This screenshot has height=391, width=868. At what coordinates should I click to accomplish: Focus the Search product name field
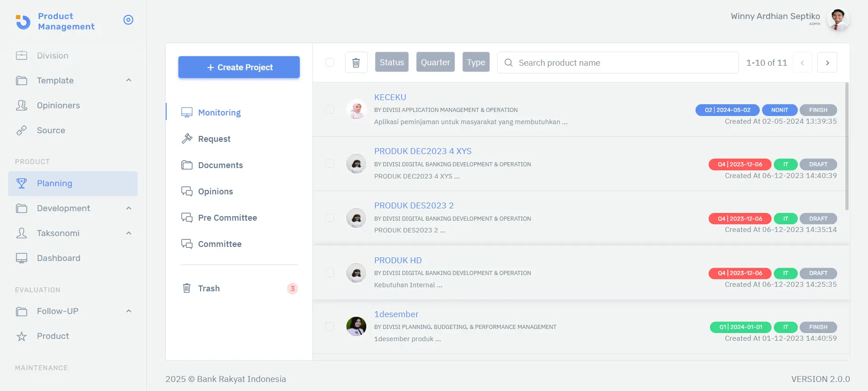(625, 63)
